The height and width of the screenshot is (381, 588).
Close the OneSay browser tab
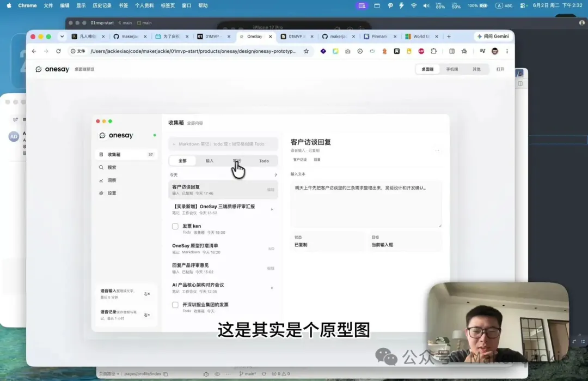(x=271, y=37)
